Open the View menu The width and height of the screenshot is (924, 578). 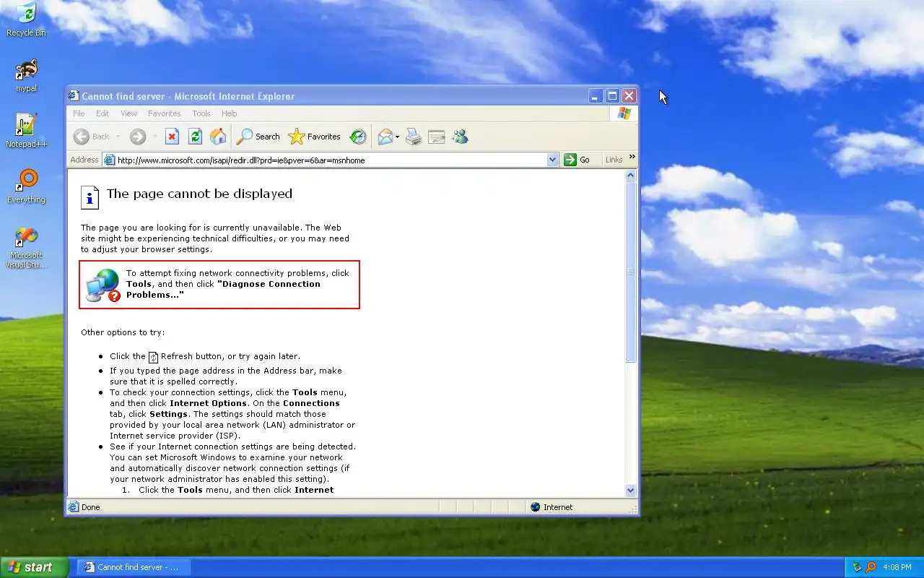pyautogui.click(x=128, y=113)
